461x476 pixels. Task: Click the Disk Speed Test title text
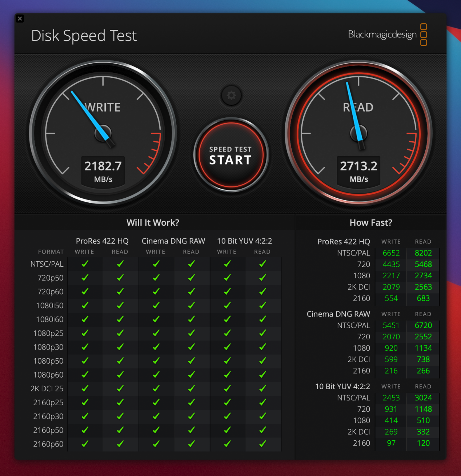click(x=84, y=36)
